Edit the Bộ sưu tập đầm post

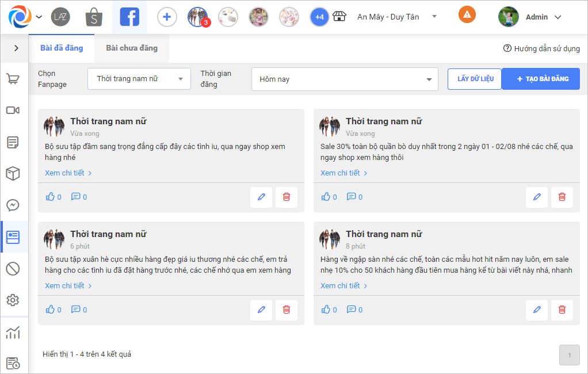point(261,197)
